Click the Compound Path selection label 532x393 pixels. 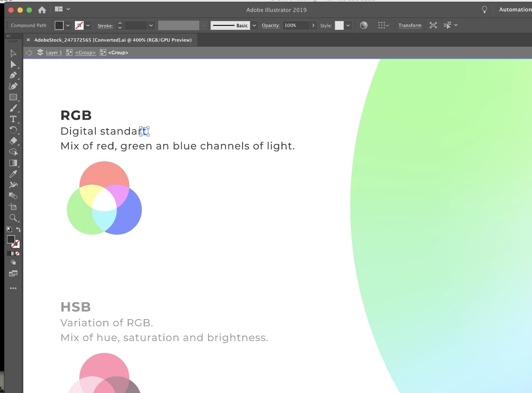(x=29, y=25)
